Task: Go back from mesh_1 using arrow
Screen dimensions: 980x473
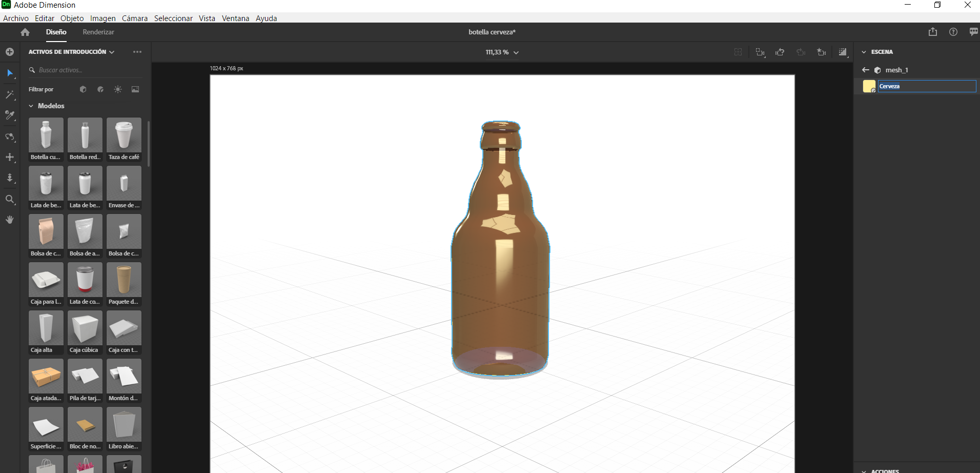Action: click(866, 70)
